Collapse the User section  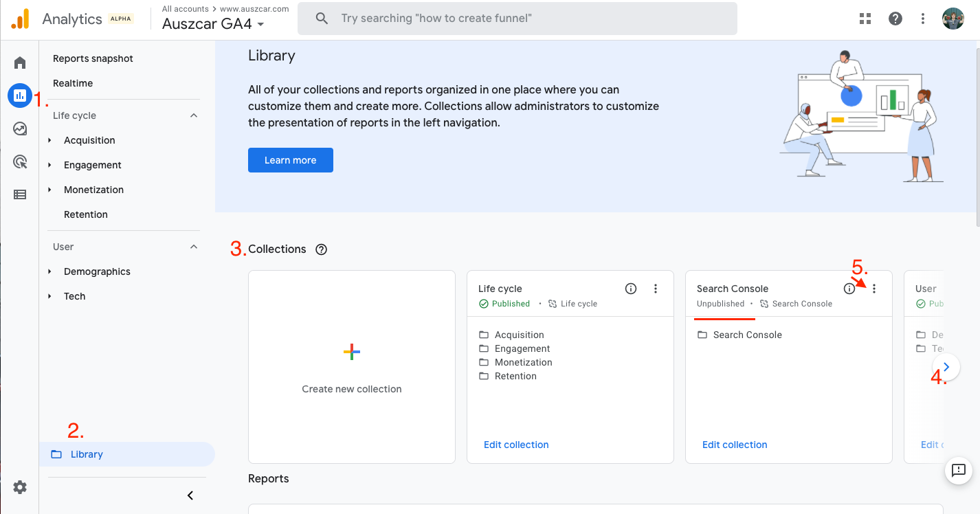[194, 247]
